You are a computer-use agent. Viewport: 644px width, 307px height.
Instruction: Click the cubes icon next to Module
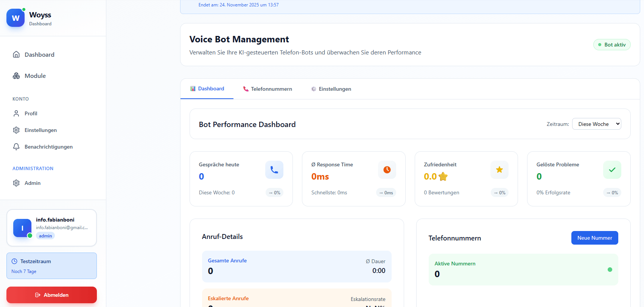[16, 76]
